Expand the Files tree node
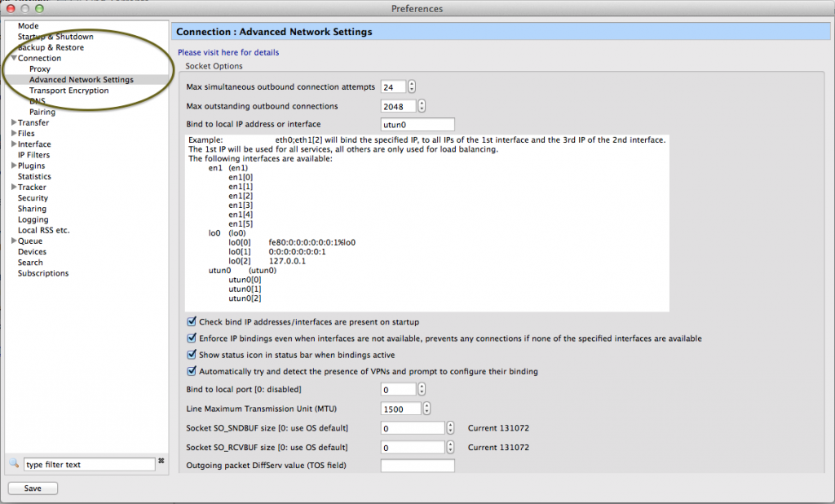This screenshot has width=835, height=504. tap(14, 133)
